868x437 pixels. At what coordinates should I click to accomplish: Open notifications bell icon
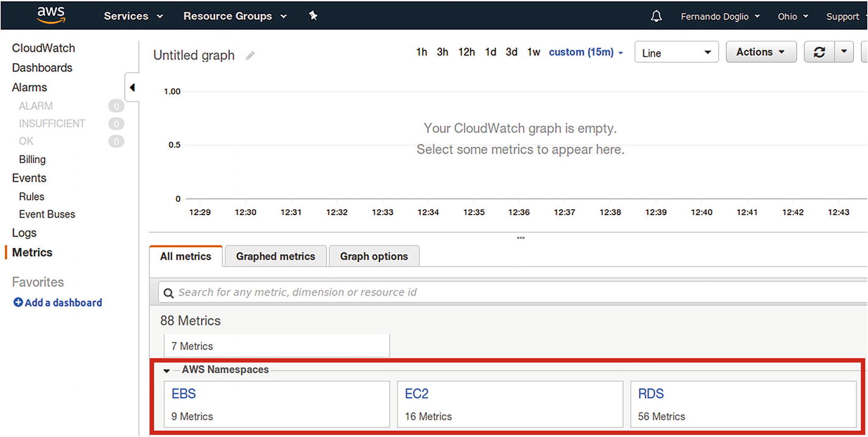click(x=656, y=16)
